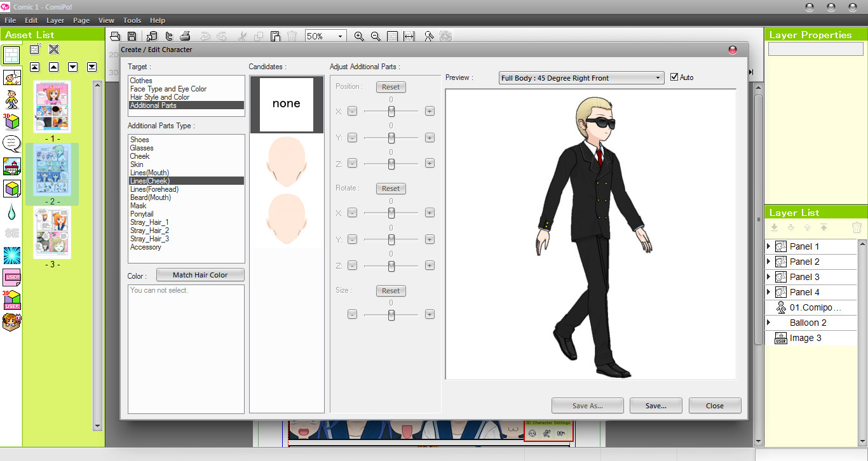Select the Background images asset icon
The image size is (868, 461).
[11, 166]
